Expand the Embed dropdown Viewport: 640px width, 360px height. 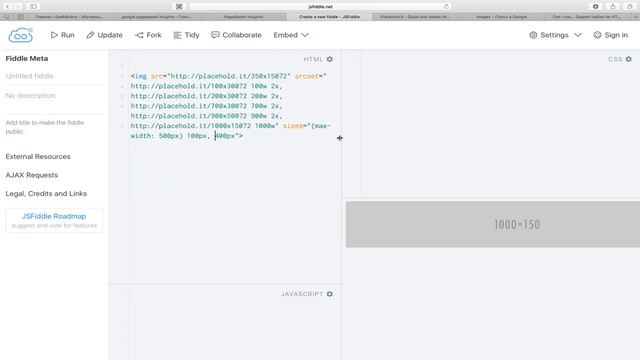coord(291,35)
